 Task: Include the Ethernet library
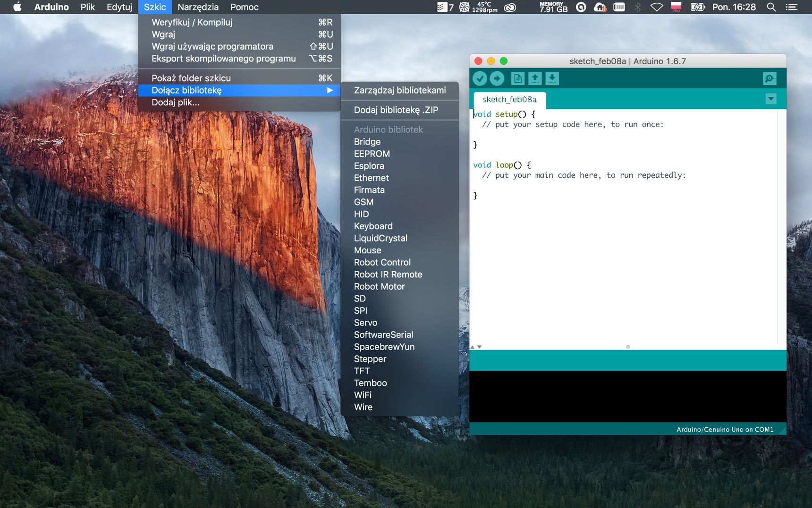(400, 178)
